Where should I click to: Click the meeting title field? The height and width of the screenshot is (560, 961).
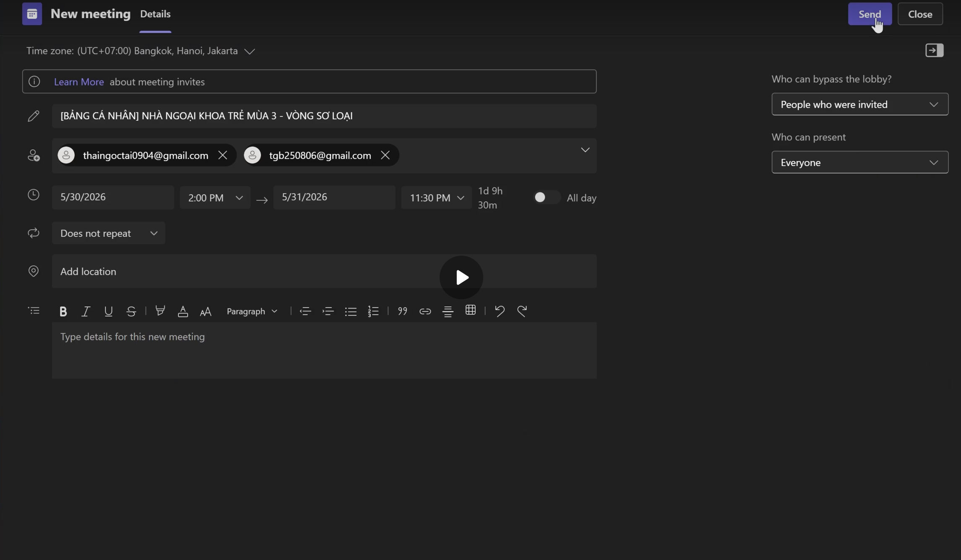(324, 116)
